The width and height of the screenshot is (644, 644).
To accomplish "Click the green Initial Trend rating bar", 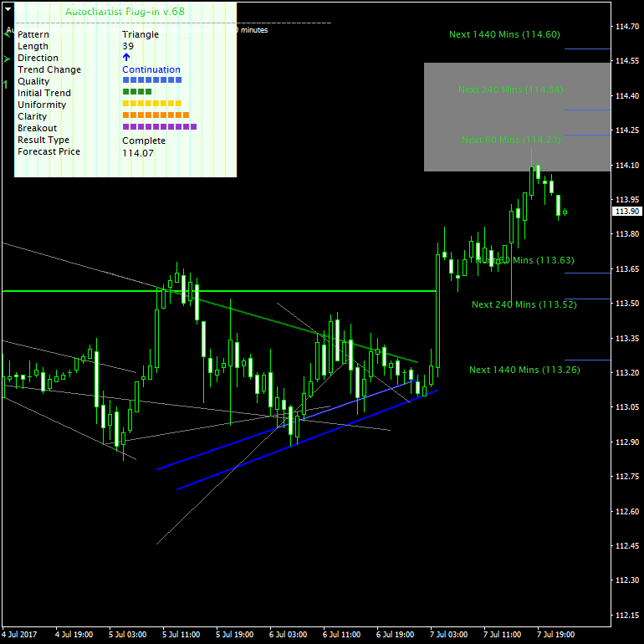I will pyautogui.click(x=136, y=92).
